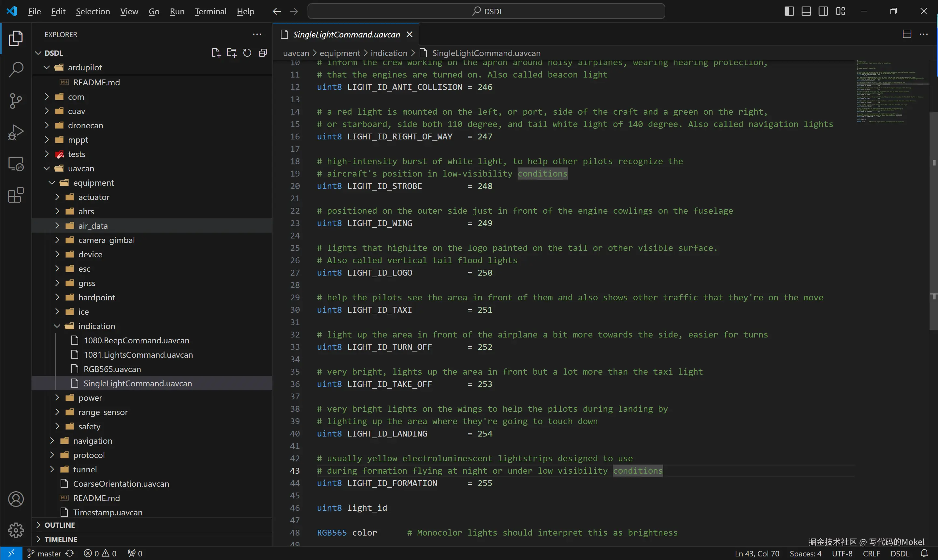Toggle the primary side bar

[789, 11]
